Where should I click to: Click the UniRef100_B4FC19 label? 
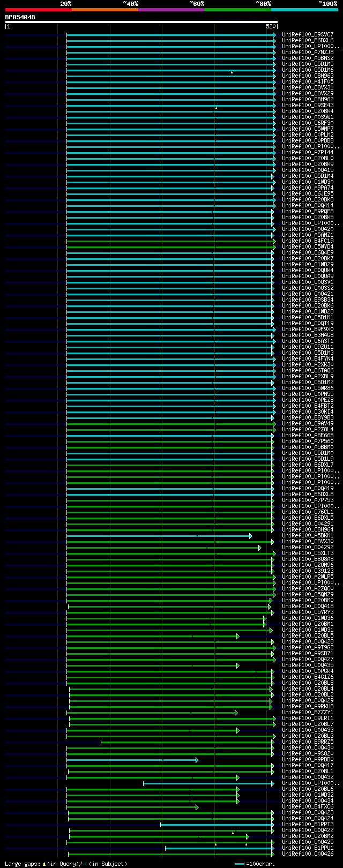(308, 241)
